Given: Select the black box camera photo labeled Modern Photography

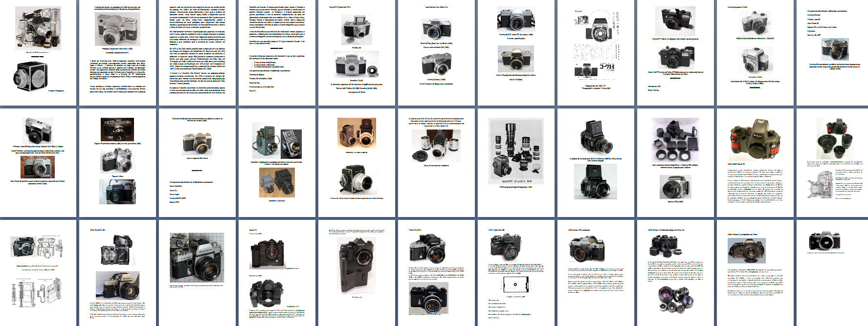Looking at the screenshot, I should tap(30, 76).
